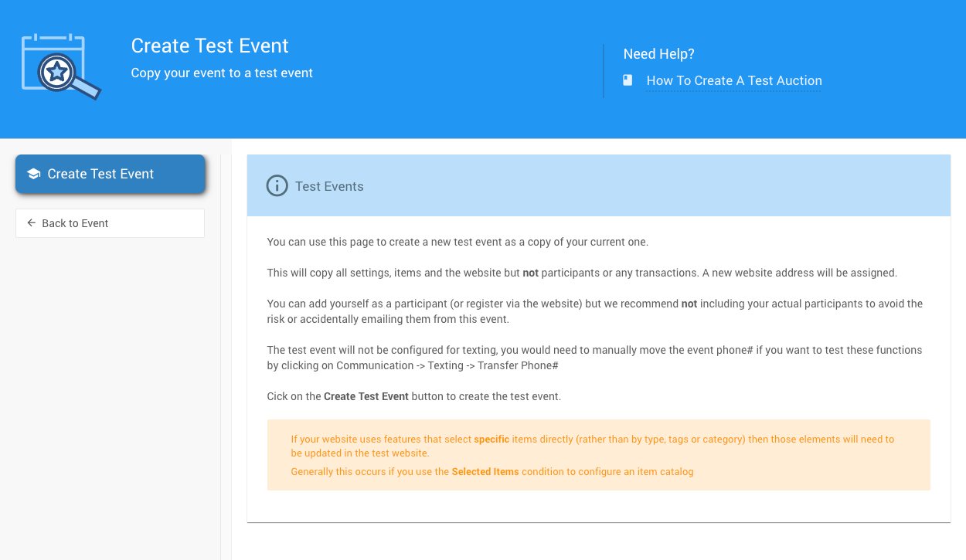Click the paragraph mentioning Transfer Phone#
Viewport: 966px width, 560px height.
click(594, 358)
